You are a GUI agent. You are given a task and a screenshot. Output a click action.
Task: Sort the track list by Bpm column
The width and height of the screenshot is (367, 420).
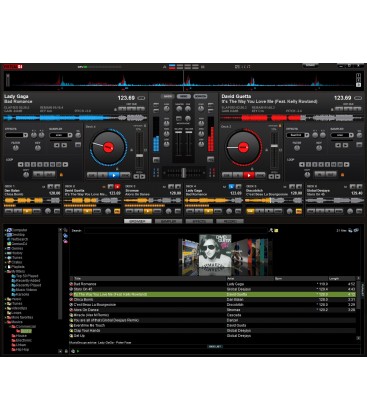[301, 279]
